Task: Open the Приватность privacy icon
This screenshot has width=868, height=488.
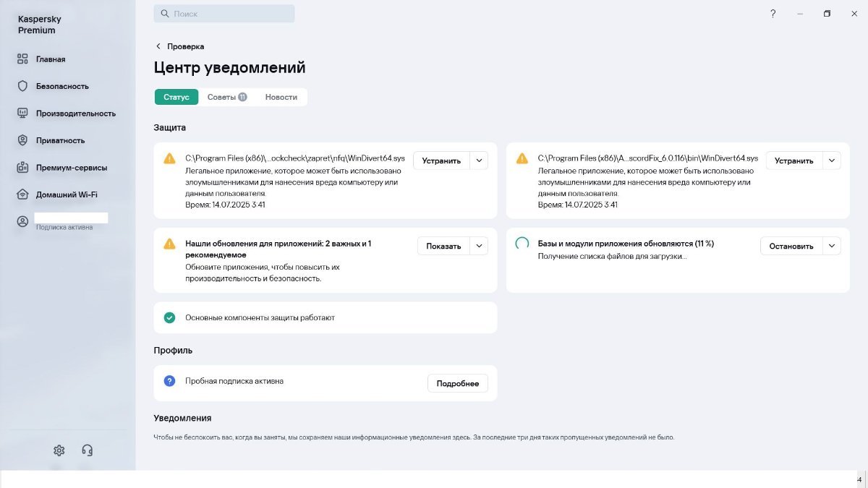Action: [22, 140]
